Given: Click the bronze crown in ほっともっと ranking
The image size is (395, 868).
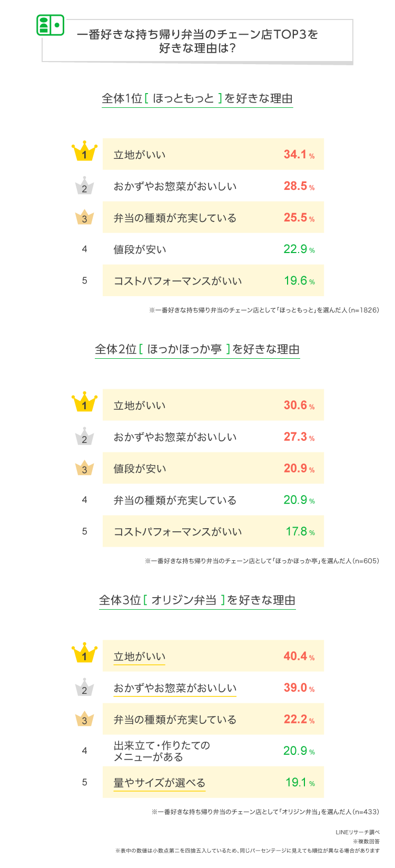Looking at the screenshot, I should (x=84, y=217).
